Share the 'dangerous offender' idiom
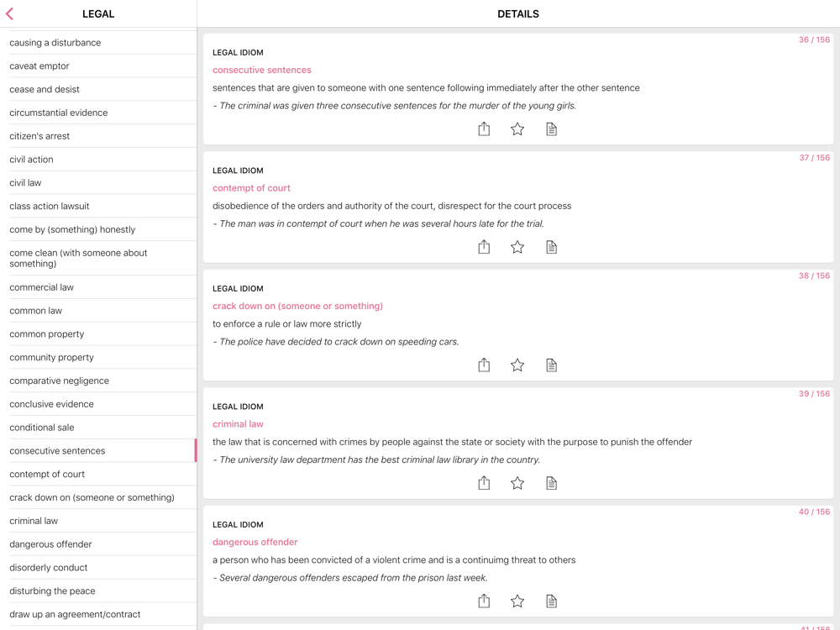This screenshot has height=630, width=840. (484, 601)
